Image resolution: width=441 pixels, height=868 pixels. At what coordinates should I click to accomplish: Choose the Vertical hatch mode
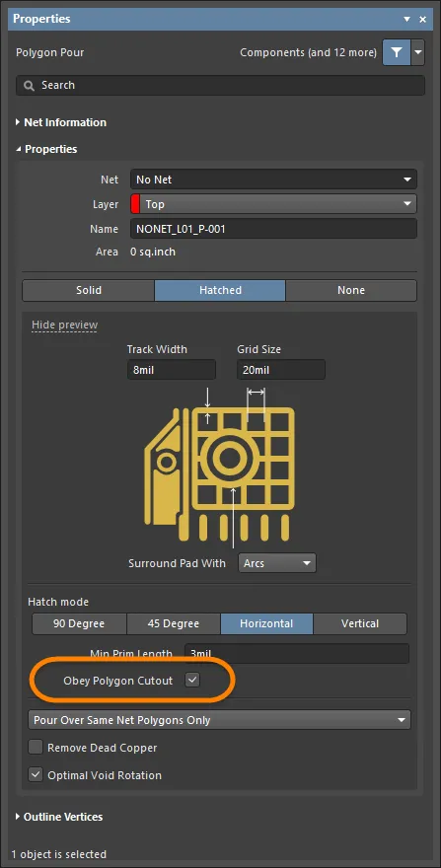tap(360, 623)
